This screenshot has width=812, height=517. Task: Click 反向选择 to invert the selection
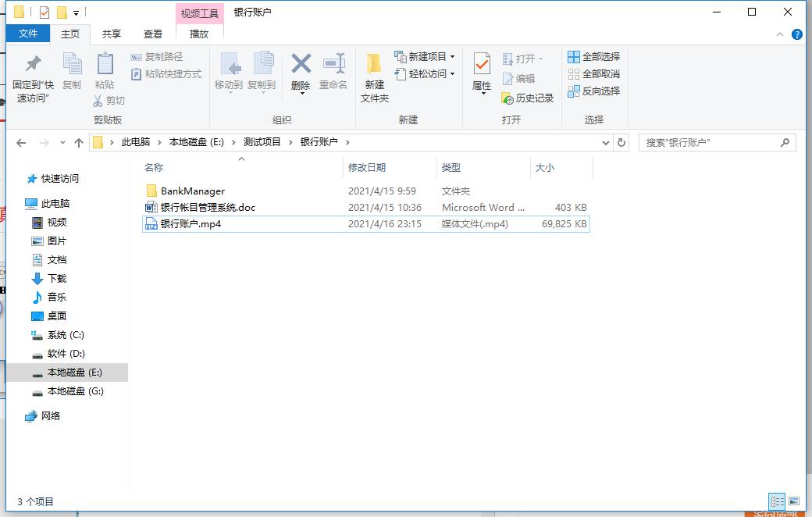pyautogui.click(x=594, y=91)
